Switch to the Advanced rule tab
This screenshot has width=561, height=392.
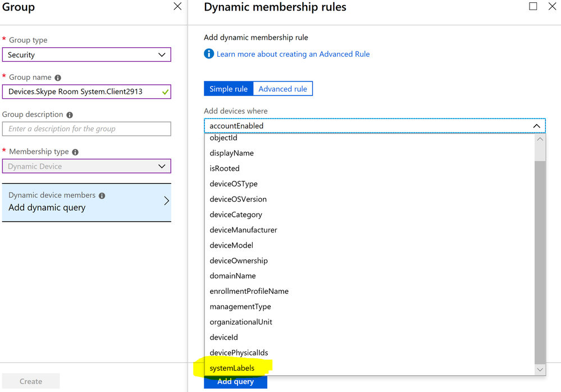[282, 89]
